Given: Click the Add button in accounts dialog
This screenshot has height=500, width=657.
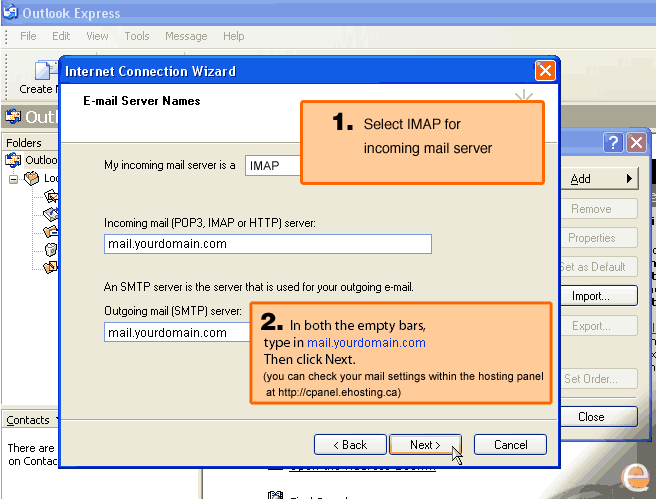Looking at the screenshot, I should click(x=600, y=179).
